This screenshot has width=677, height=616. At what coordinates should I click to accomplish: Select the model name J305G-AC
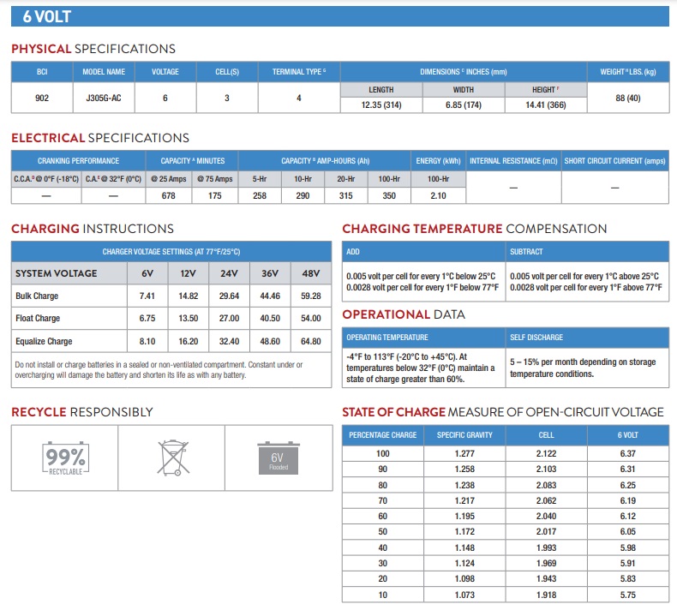tap(104, 98)
